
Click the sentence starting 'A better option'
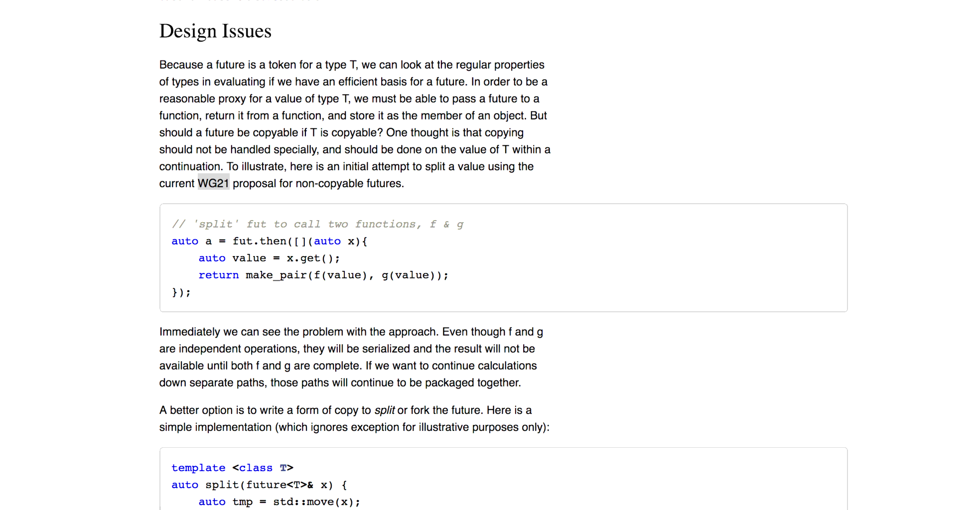354,419
